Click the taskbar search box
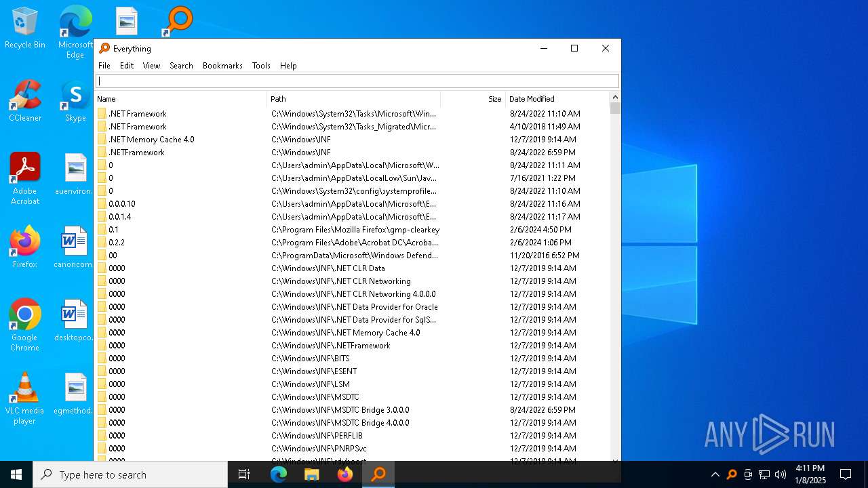The height and width of the screenshot is (488, 868). click(x=130, y=474)
